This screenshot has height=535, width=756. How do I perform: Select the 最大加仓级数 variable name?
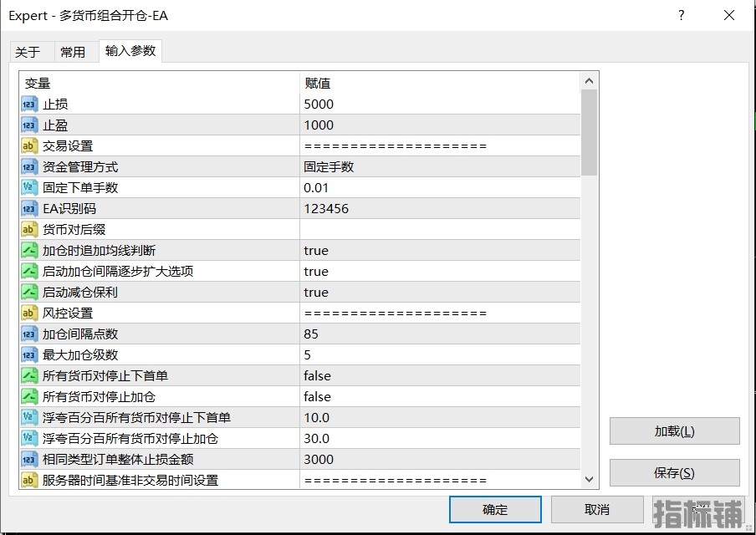[x=80, y=354]
